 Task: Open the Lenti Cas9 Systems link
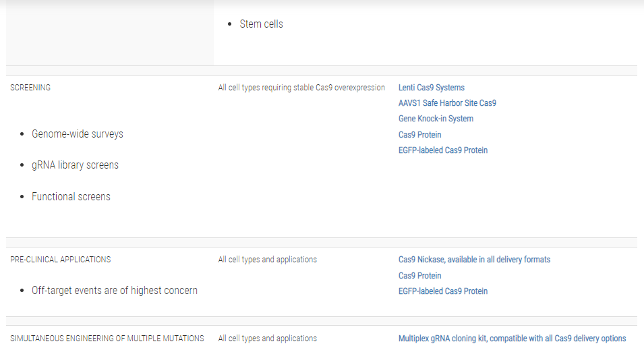[x=431, y=88]
